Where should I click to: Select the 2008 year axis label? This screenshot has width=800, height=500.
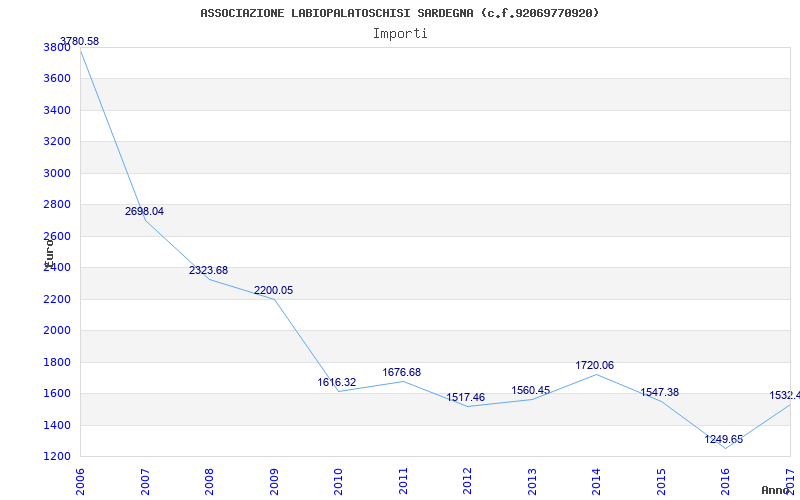[209, 479]
